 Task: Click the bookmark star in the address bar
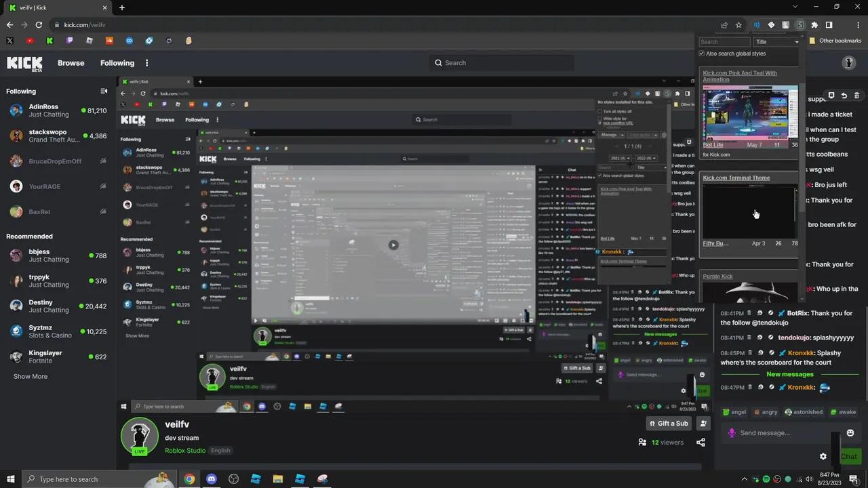[738, 24]
